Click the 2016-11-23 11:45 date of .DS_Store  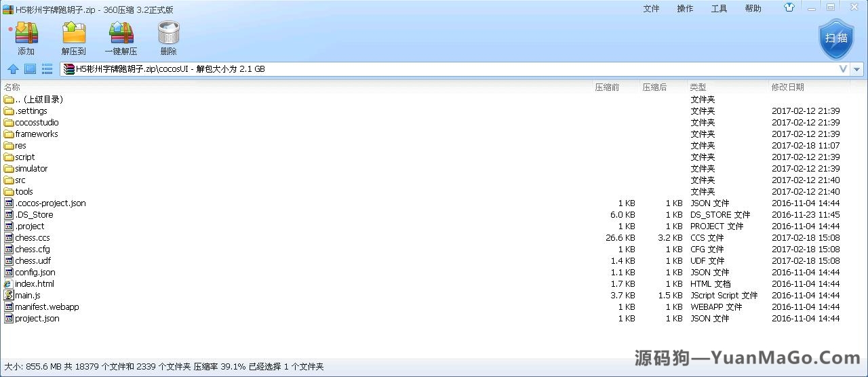coord(806,214)
